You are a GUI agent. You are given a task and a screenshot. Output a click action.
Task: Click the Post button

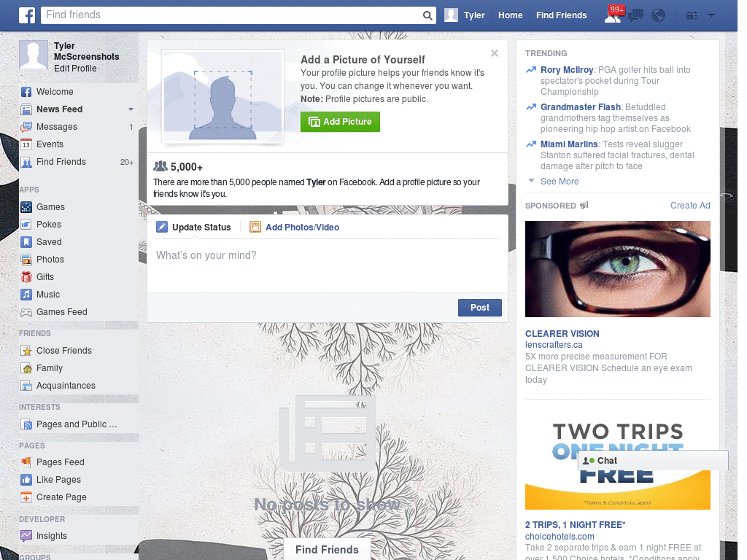[x=480, y=308]
